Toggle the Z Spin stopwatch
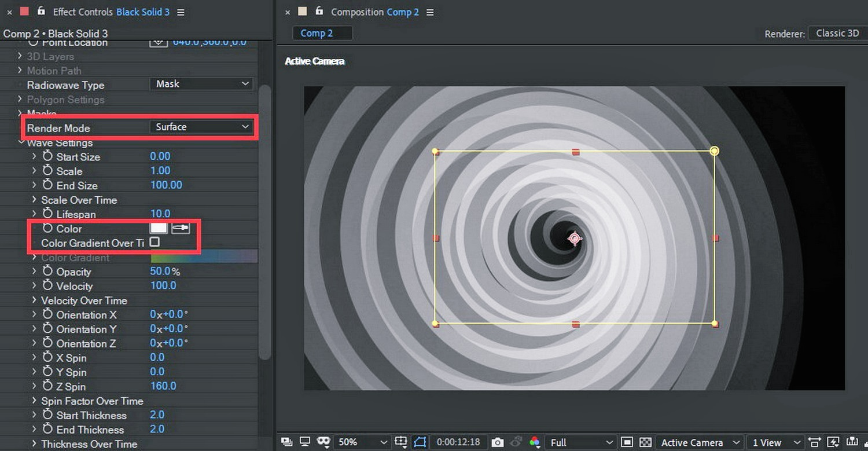 [x=47, y=386]
